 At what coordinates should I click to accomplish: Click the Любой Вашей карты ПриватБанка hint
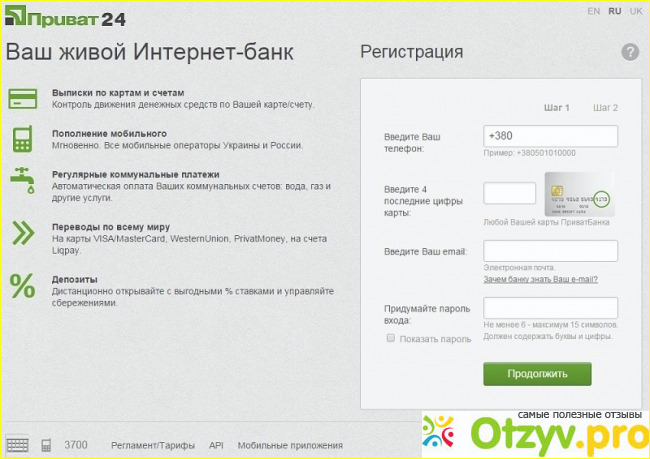(x=546, y=222)
